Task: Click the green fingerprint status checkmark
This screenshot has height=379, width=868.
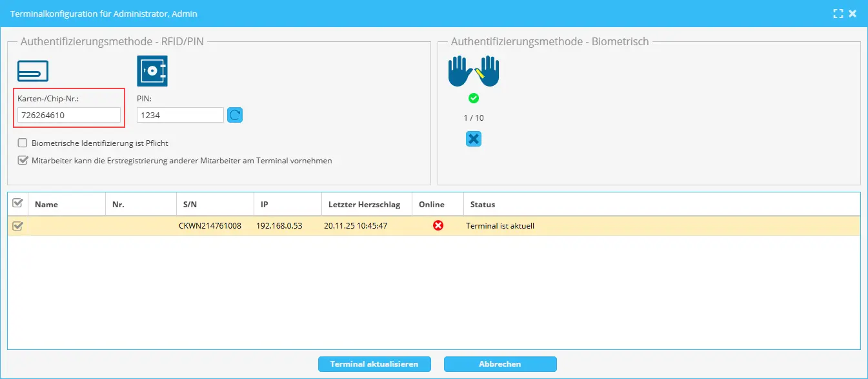Action: coord(474,98)
